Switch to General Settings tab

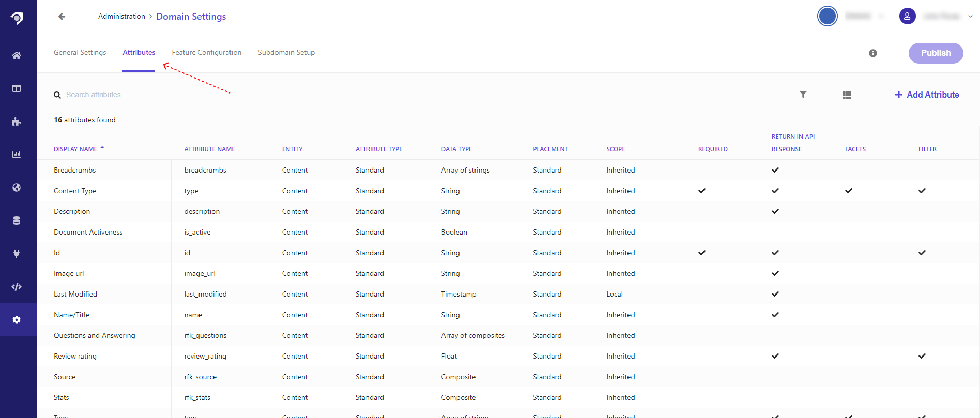click(x=80, y=52)
